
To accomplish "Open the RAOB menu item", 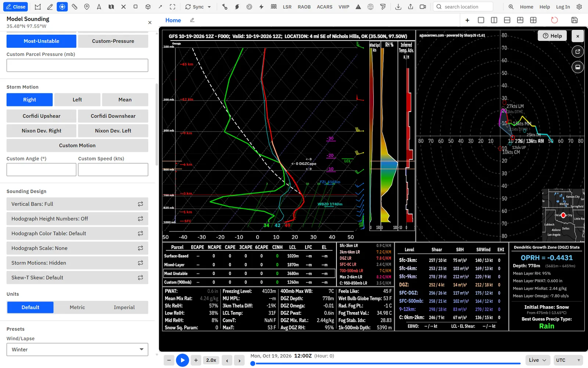I will [x=304, y=7].
